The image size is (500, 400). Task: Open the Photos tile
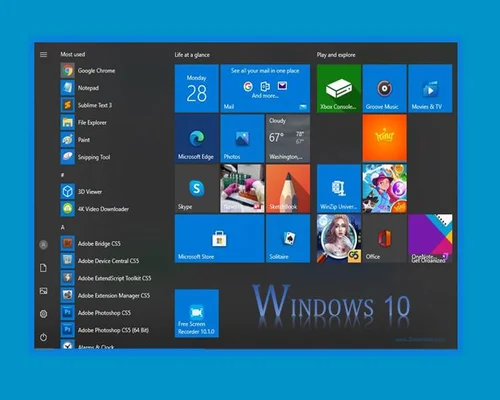pos(242,138)
